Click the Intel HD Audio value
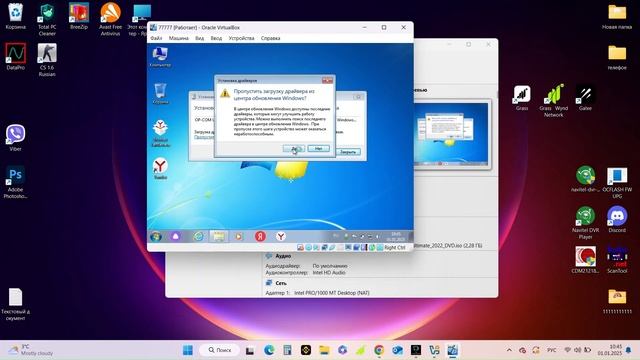 click(329, 272)
